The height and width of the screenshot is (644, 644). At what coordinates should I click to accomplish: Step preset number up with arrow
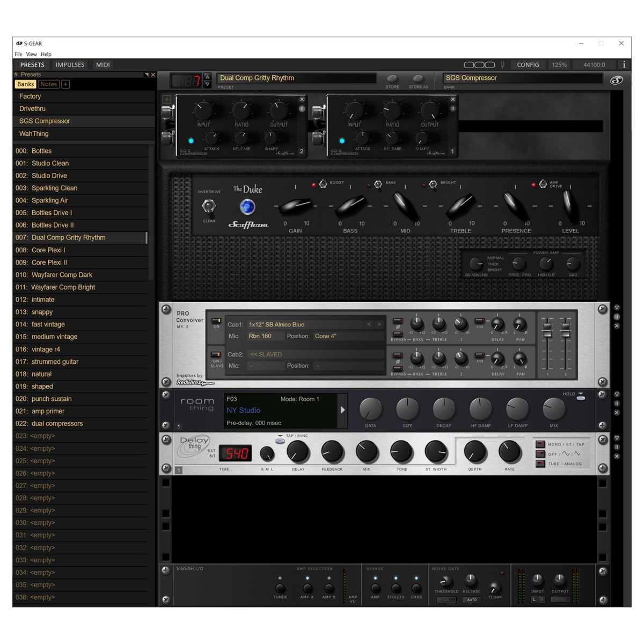pos(208,77)
